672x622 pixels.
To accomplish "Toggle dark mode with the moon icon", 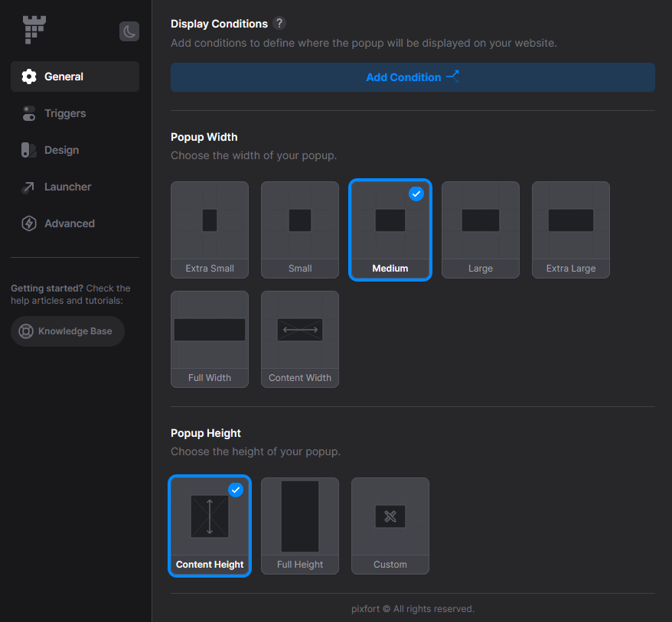I will [x=129, y=31].
